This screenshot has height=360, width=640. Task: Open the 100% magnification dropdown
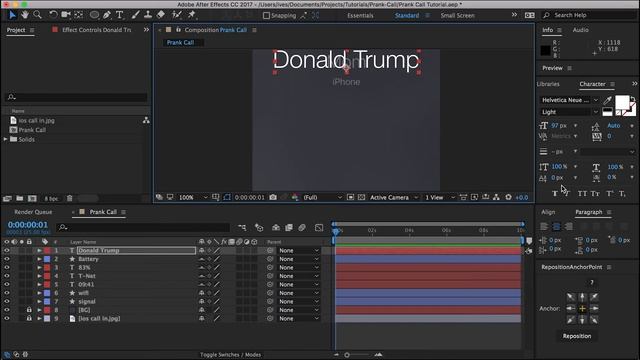pyautogui.click(x=193, y=198)
